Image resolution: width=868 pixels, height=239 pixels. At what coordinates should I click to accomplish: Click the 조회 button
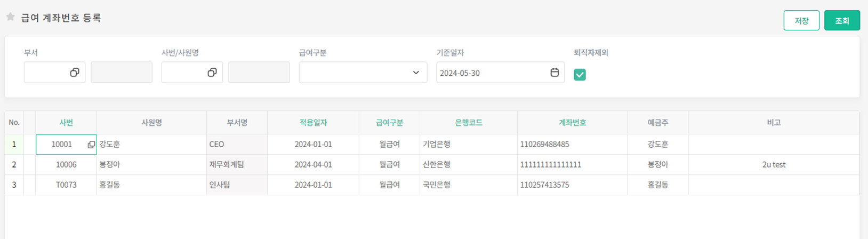coord(841,21)
